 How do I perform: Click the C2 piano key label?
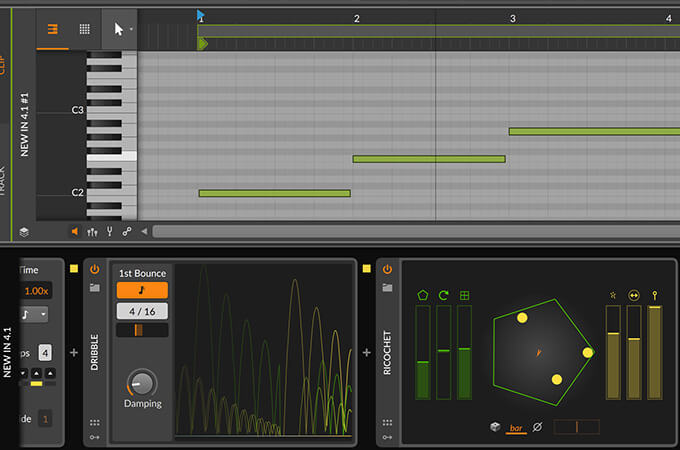pos(77,192)
